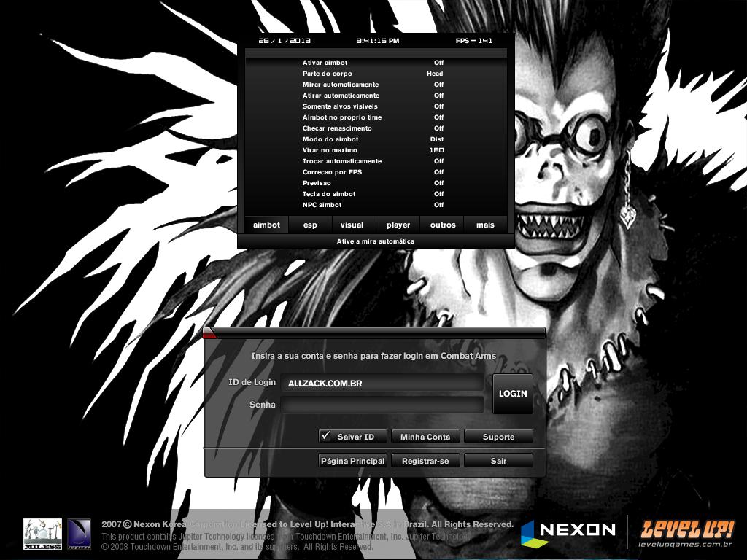Click the Level Up! logo
747x560 pixels.
pos(686,529)
